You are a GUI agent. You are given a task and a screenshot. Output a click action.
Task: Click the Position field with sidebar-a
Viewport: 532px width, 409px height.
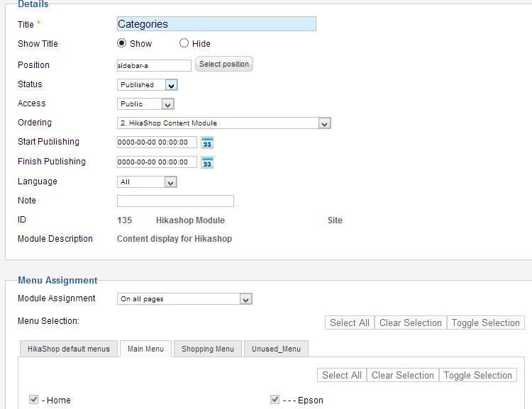154,65
